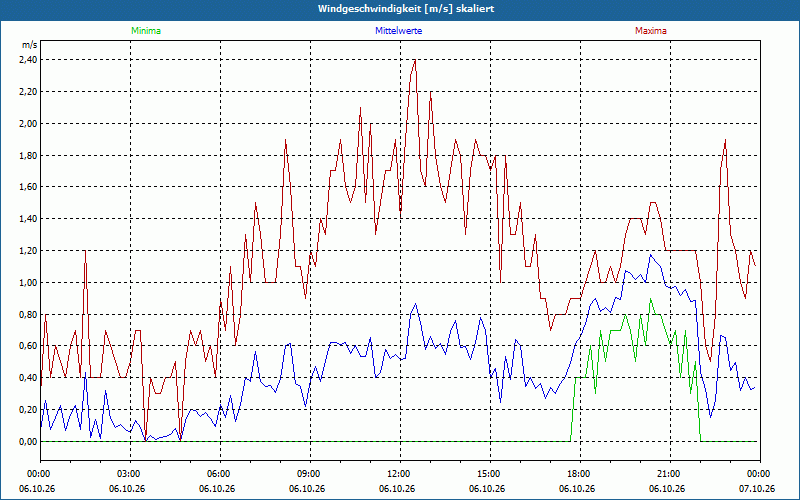This screenshot has height=500, width=800.
Task: Click the 07.10.26 date label
Action: tap(757, 489)
